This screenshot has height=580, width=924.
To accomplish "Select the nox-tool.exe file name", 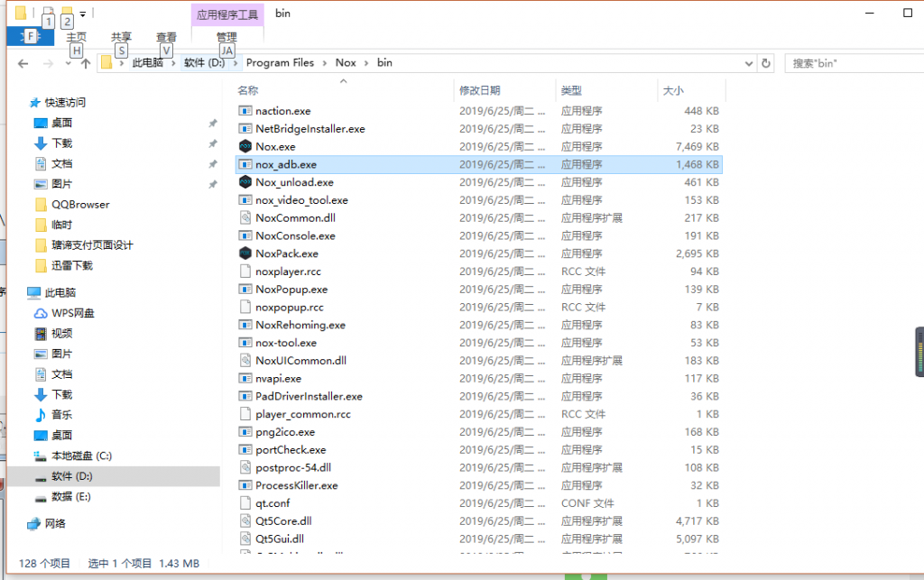I will pyautogui.click(x=286, y=343).
